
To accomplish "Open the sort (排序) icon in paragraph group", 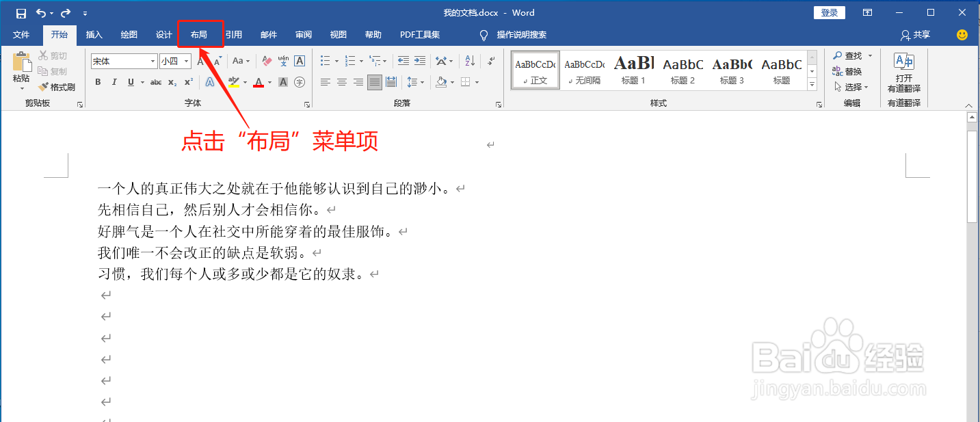I will 469,61.
